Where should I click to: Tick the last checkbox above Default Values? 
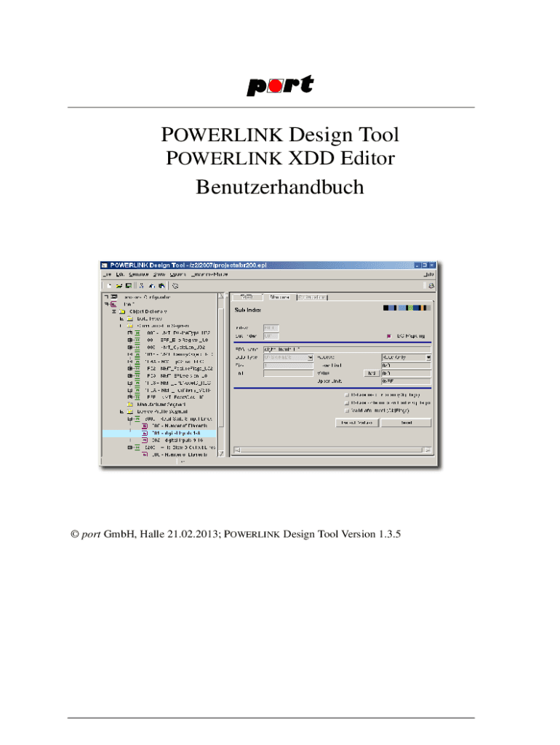tap(346, 410)
